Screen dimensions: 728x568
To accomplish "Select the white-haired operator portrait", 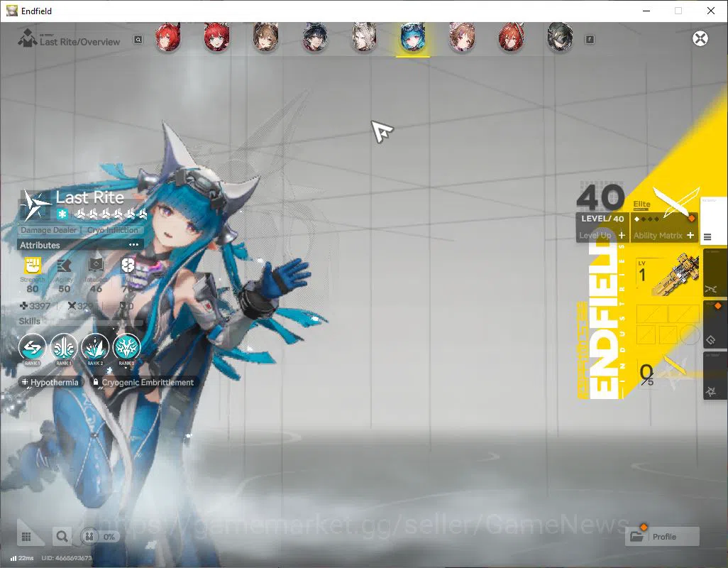I will (364, 38).
